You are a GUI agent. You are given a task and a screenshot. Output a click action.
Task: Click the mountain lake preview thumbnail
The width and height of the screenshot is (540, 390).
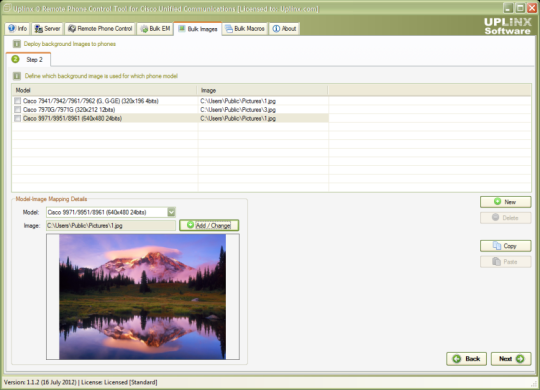pyautogui.click(x=143, y=297)
